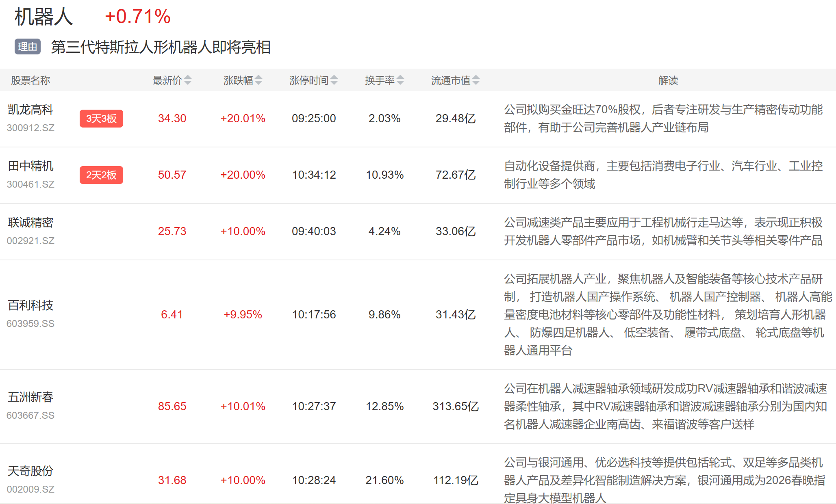
Task: Click the 机器人 sector title
Action: [x=43, y=17]
